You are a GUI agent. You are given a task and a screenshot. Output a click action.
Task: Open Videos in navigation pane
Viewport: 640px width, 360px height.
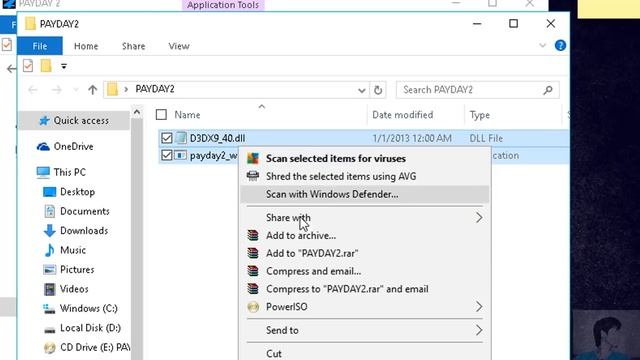point(66,289)
